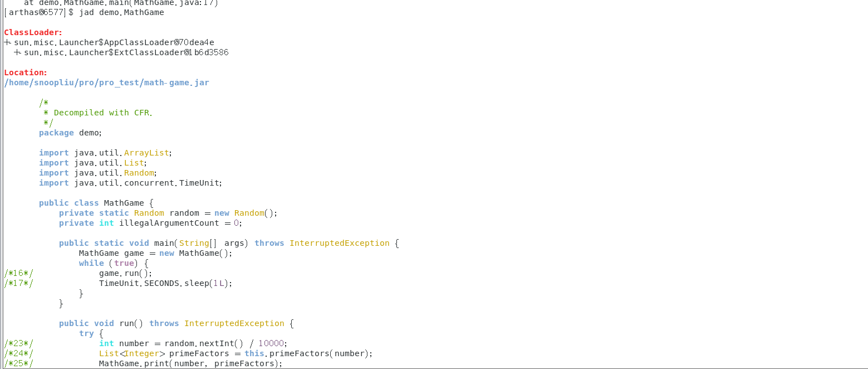Click the '[arthas@6577]$' prompt

[39, 12]
